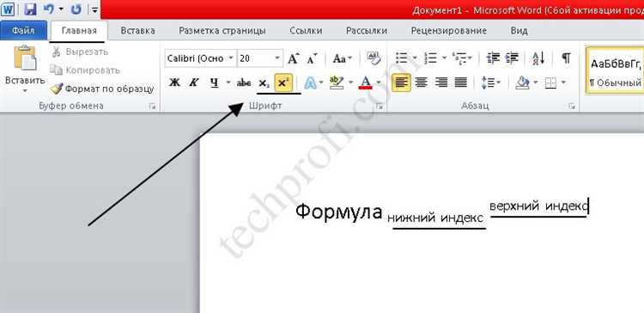The width and height of the screenshot is (644, 313).
Task: Click the Borders grid icon
Action: coord(550,83)
